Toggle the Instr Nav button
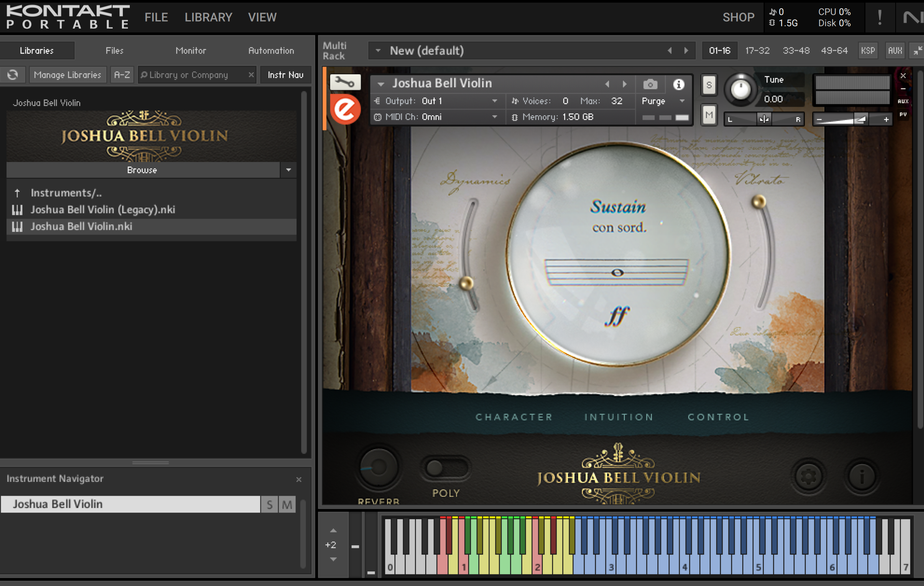This screenshot has width=924, height=586. (285, 75)
